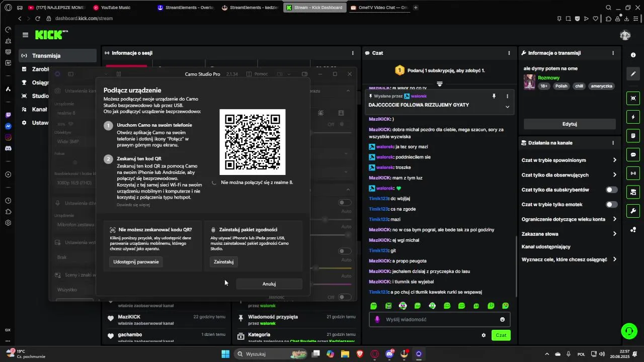Click the info icon in the right toolbar

point(633,55)
